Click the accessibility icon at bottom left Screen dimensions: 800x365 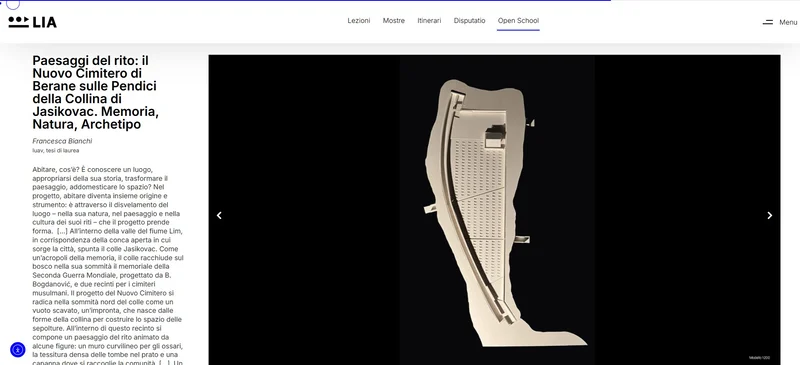[x=17, y=350]
